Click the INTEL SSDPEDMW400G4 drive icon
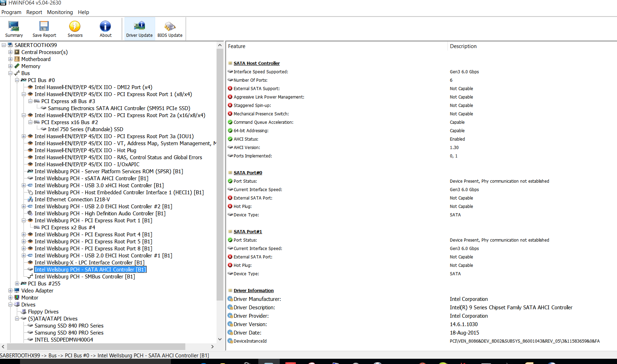Screen dimensions: 617x364 click(x=30, y=339)
